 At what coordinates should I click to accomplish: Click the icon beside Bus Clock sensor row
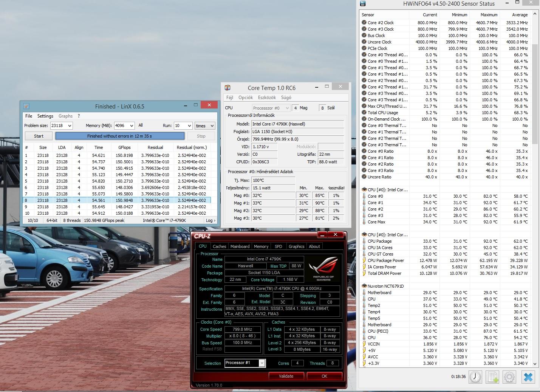(x=364, y=36)
